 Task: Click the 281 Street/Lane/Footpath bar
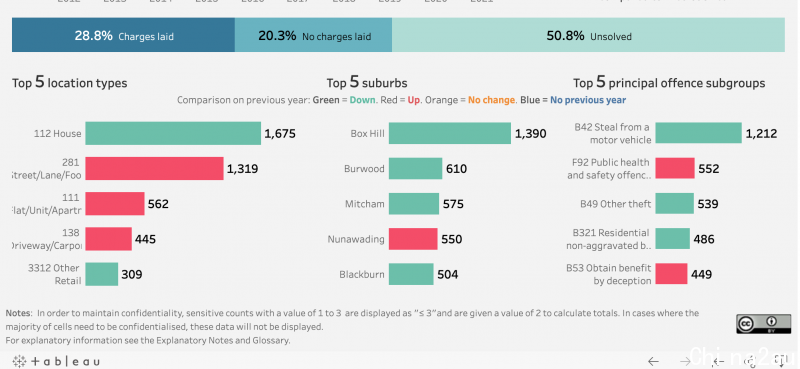154,168
